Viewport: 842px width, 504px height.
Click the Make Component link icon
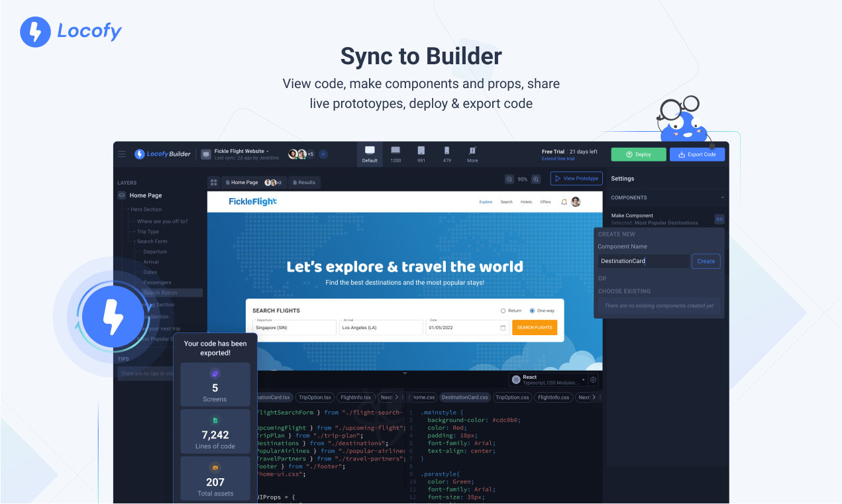click(719, 219)
